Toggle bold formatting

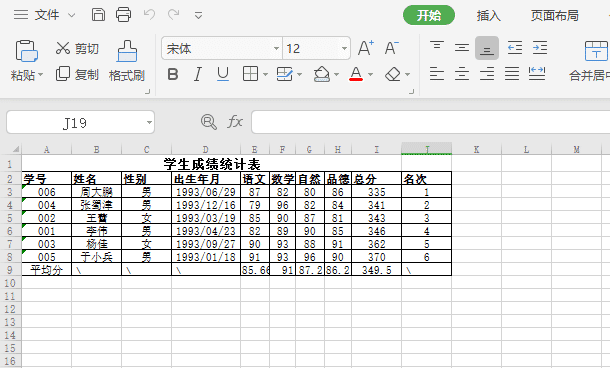click(x=173, y=74)
